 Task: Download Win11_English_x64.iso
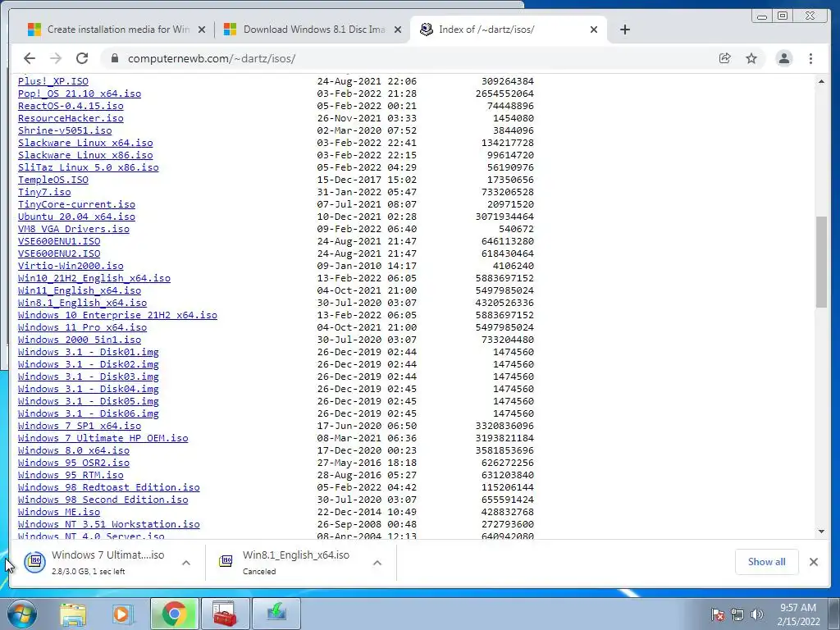pyautogui.click(x=80, y=291)
